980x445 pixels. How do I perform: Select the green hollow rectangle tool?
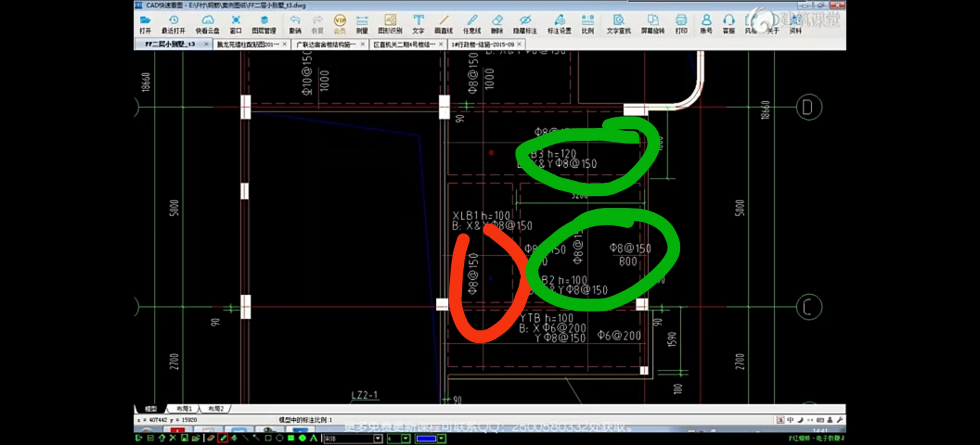tap(268, 438)
